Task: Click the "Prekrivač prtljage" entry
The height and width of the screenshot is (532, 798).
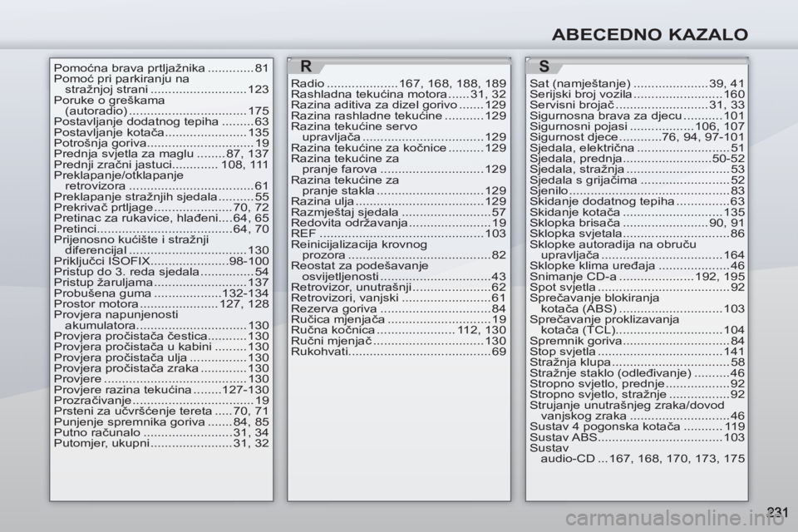Action: pos(161,207)
